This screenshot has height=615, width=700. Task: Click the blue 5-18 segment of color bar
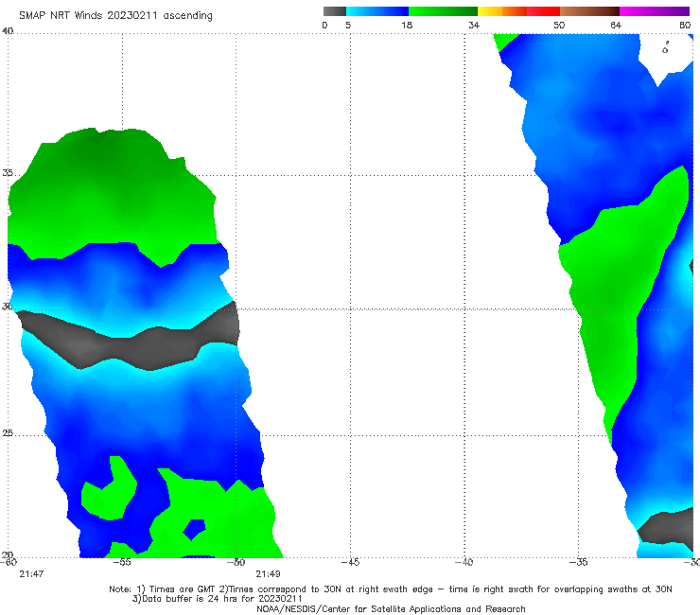377,11
